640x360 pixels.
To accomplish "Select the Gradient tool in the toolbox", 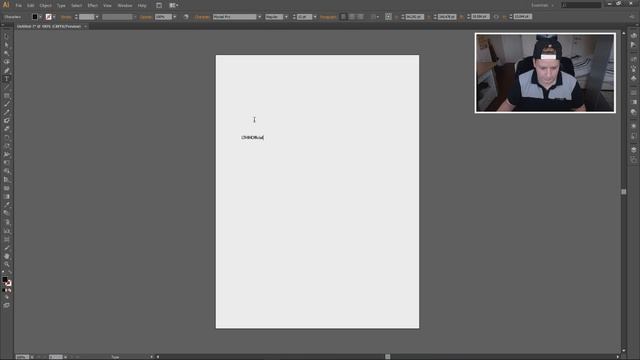I will point(7,197).
